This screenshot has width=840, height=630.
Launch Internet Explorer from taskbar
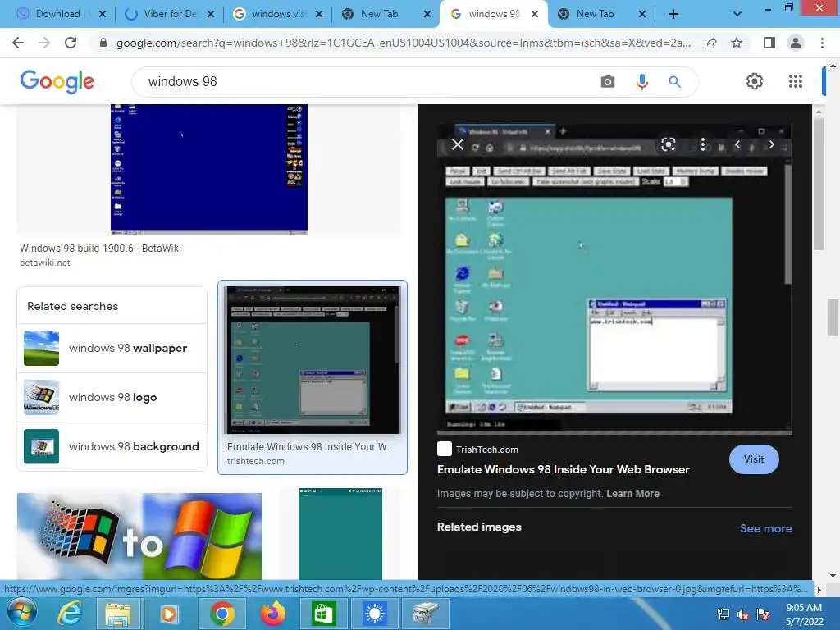71,614
